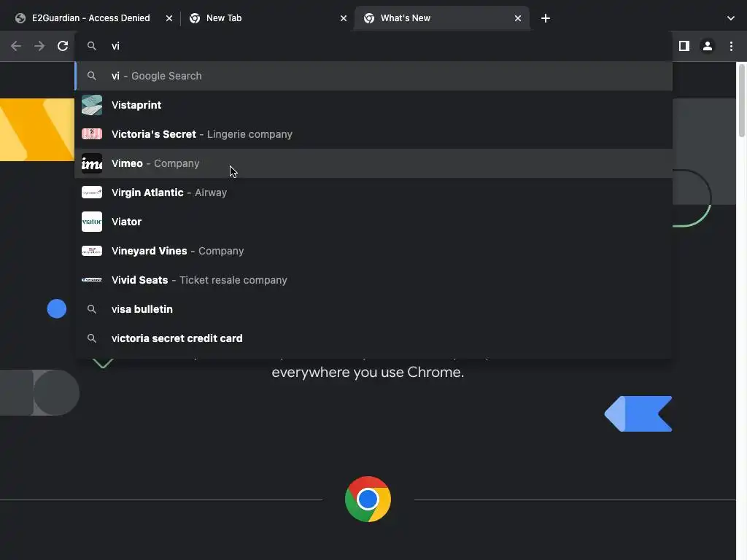Pick the Vimeo company suggestion

point(373,163)
